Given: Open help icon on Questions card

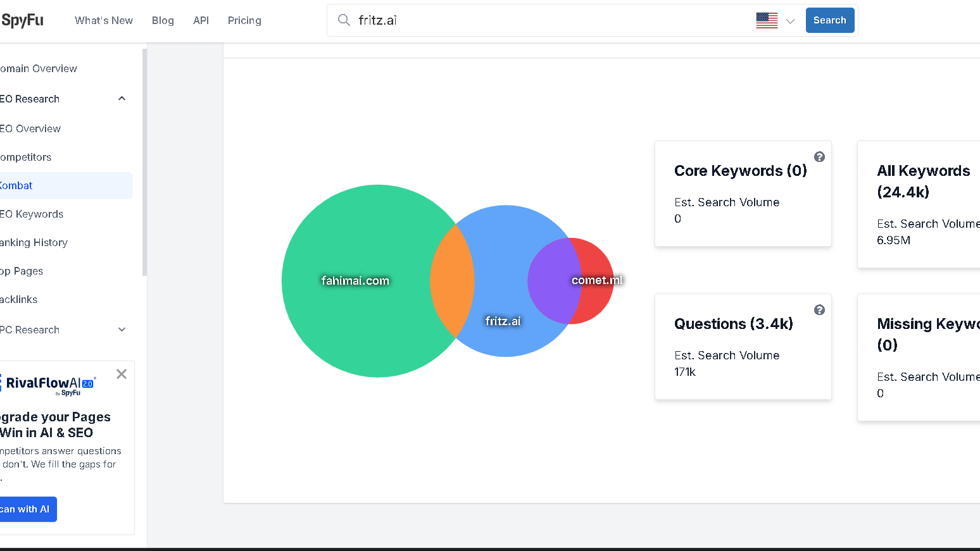Looking at the screenshot, I should pyautogui.click(x=819, y=310).
